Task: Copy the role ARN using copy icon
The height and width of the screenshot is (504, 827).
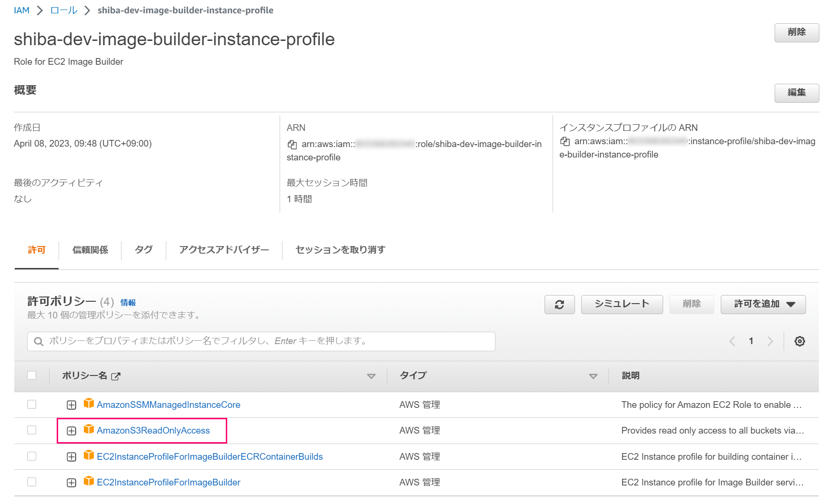Action: (292, 144)
